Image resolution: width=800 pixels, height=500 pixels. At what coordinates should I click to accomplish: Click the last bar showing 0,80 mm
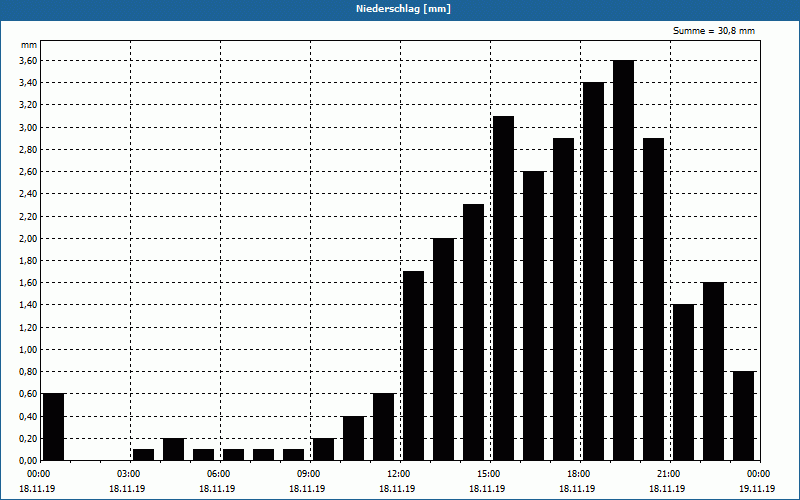click(x=743, y=416)
